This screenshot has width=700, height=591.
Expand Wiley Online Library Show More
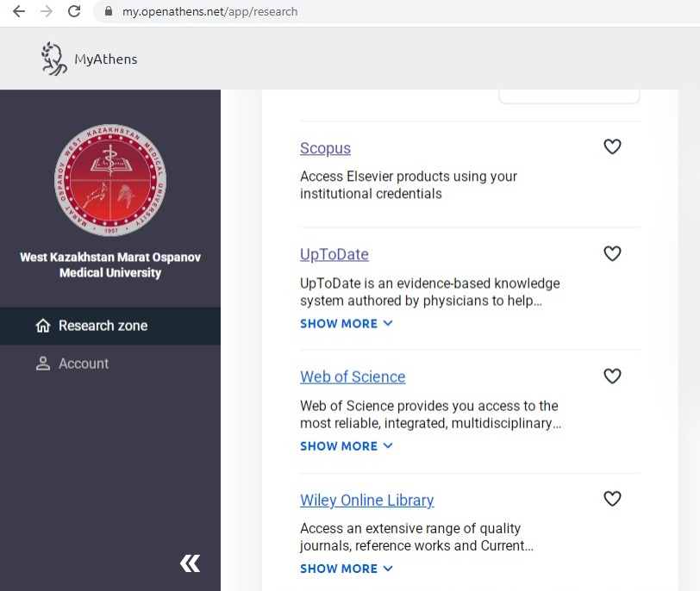[x=346, y=569]
